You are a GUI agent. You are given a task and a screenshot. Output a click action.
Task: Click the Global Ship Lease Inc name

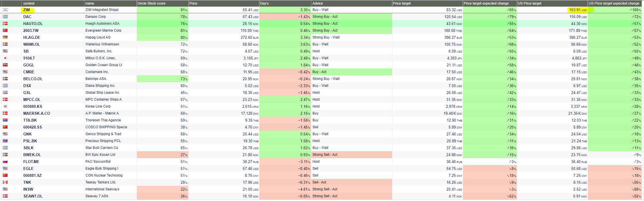[110, 93]
